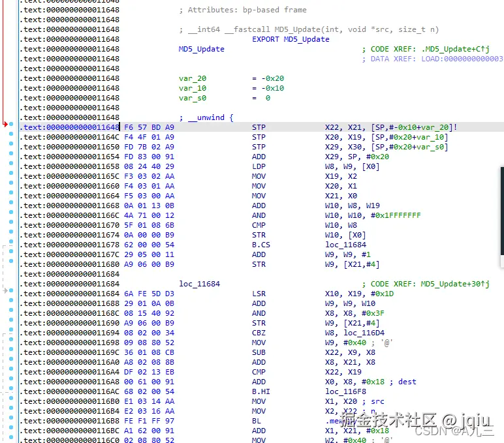Image resolution: width=504 pixels, height=443 pixels.
Task: Click the BL mnemonic at address 116B8
Action: click(x=257, y=421)
